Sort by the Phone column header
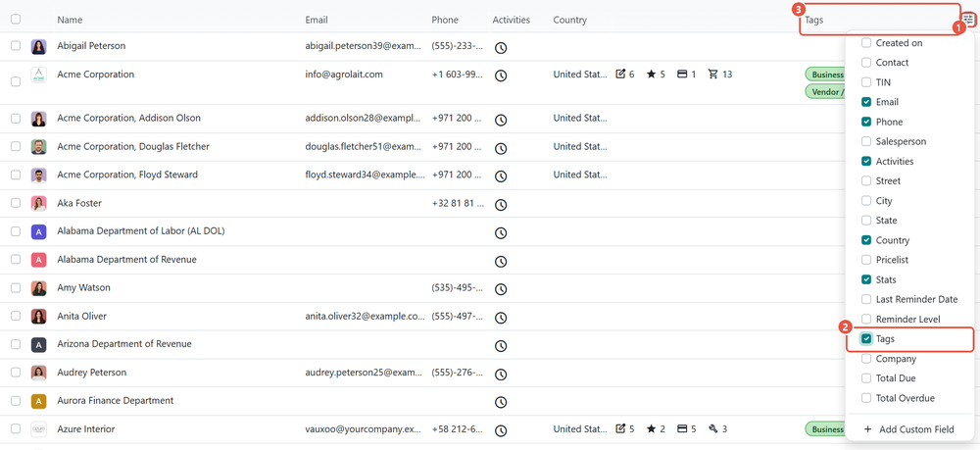The image size is (980, 450). point(444,20)
